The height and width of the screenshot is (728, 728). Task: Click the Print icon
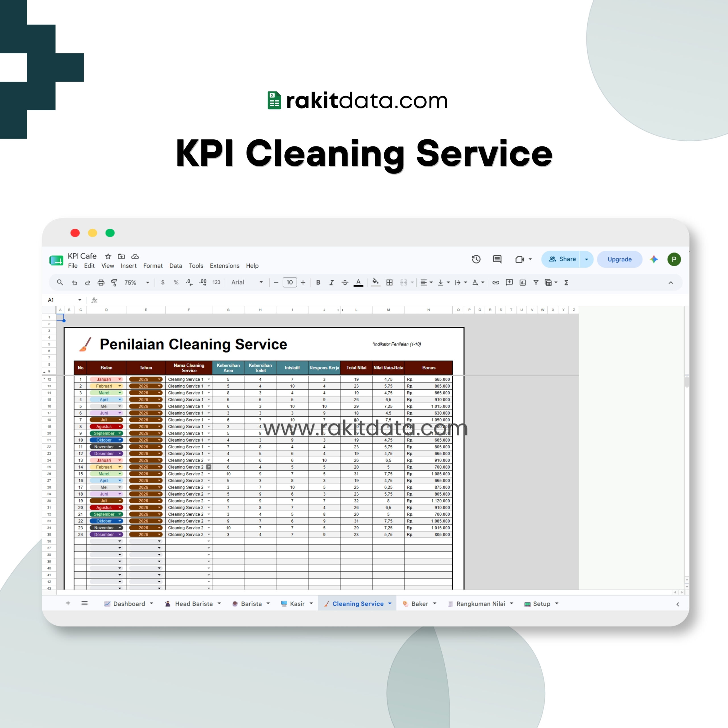coord(101,283)
